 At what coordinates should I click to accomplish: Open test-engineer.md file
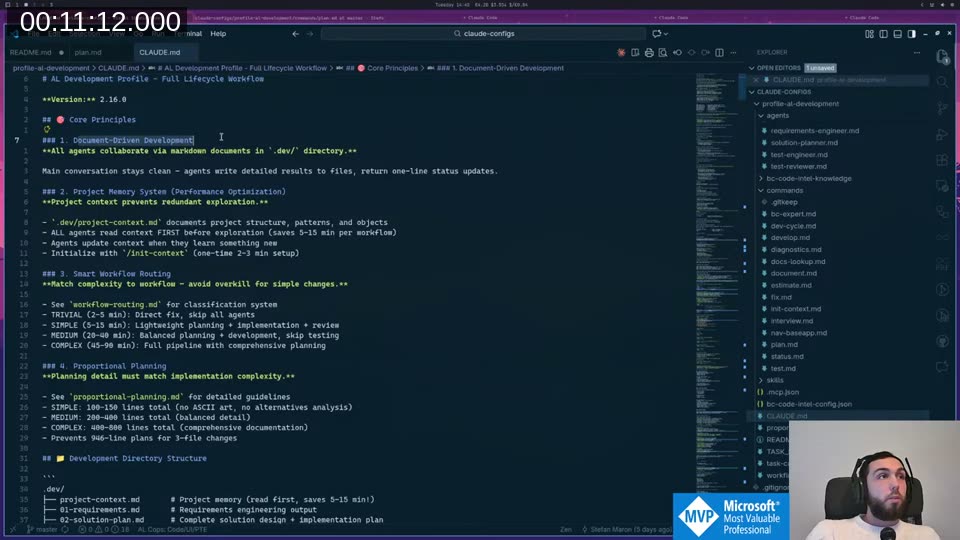(798, 155)
